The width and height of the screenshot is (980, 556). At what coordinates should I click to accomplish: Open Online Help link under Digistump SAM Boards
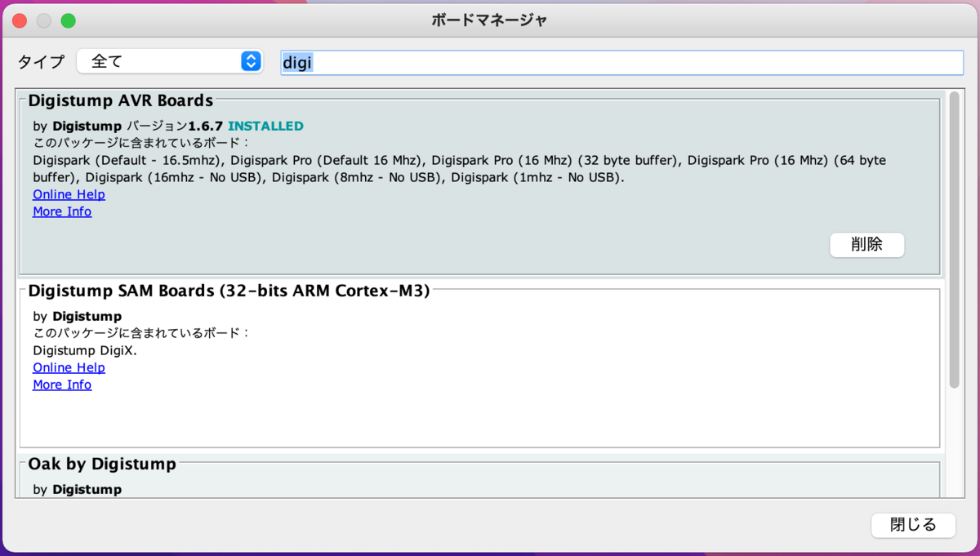69,367
